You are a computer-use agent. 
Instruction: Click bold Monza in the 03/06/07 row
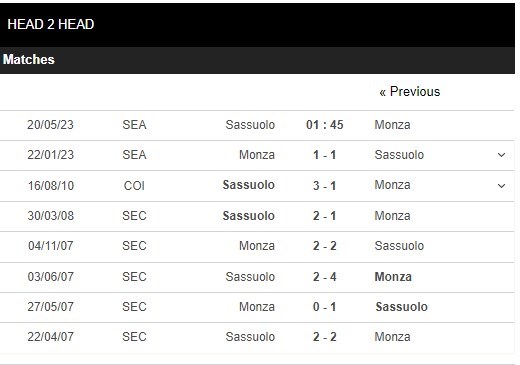tap(393, 277)
